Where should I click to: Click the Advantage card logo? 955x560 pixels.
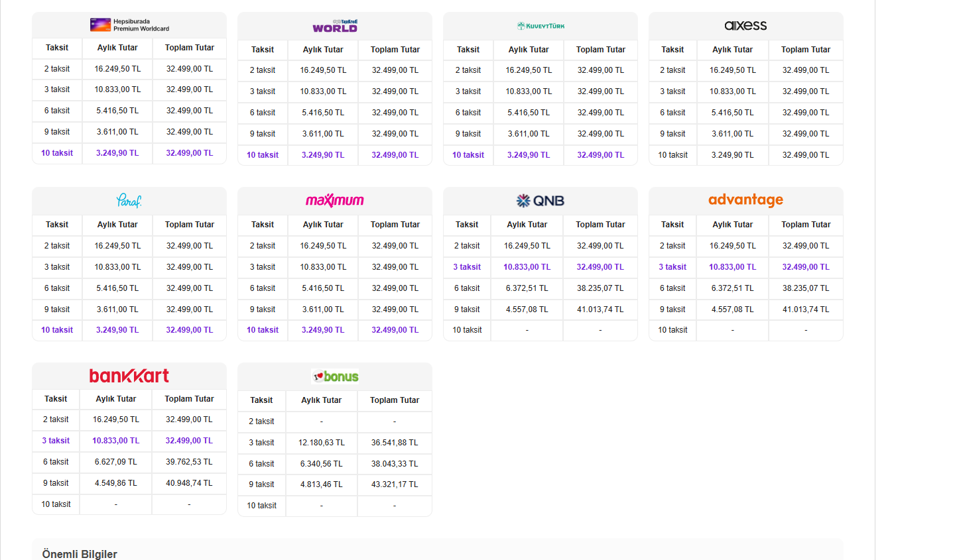[x=745, y=200]
